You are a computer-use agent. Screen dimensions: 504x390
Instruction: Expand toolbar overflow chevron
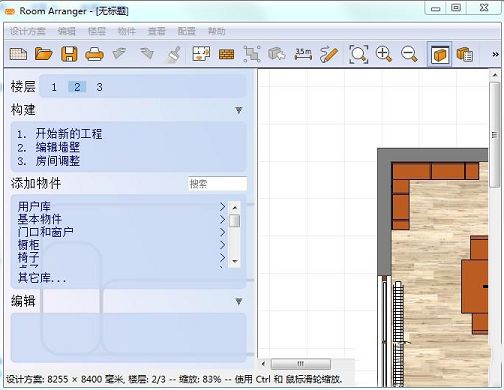[495, 54]
